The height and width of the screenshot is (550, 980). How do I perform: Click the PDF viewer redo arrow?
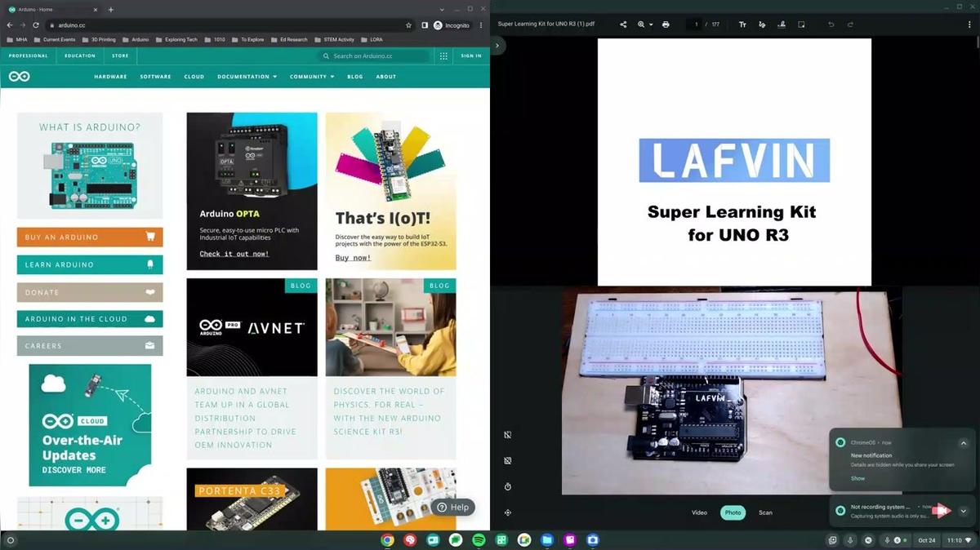(x=851, y=24)
